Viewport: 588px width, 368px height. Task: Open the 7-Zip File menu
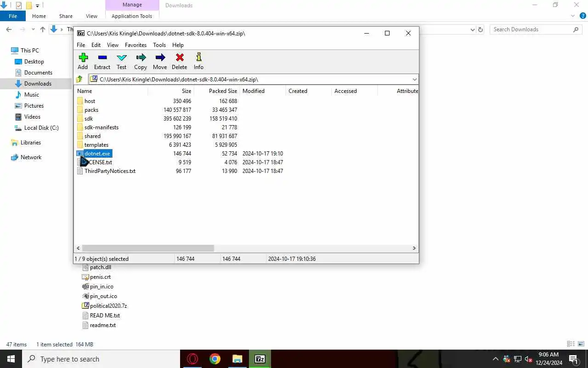click(x=81, y=45)
